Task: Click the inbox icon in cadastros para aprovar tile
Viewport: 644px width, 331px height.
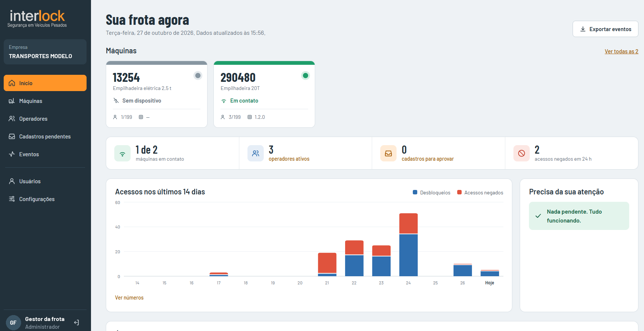Action: click(x=388, y=153)
